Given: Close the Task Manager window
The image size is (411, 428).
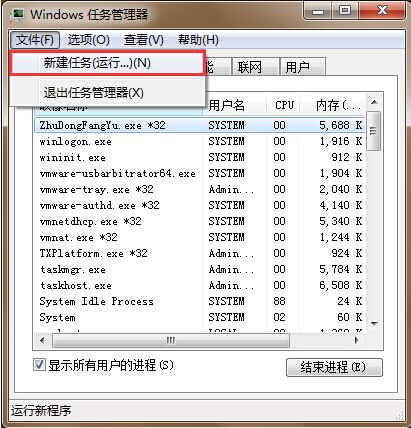Looking at the screenshot, I should pyautogui.click(x=382, y=11).
